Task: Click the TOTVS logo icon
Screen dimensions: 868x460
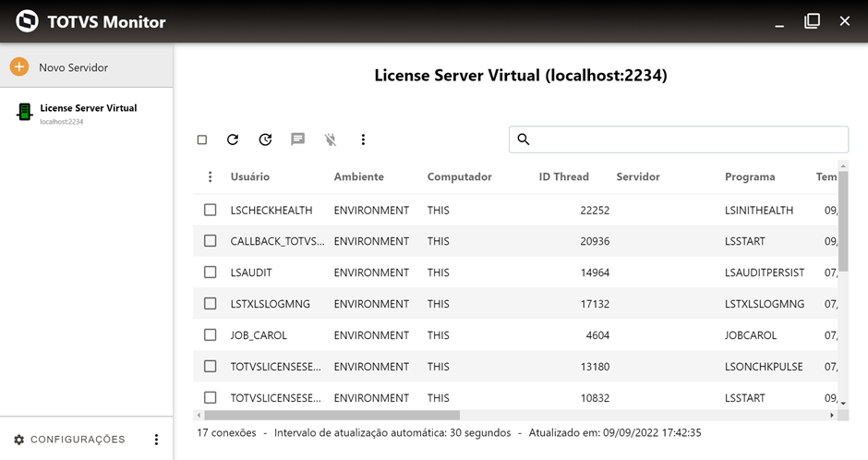Action: click(27, 21)
